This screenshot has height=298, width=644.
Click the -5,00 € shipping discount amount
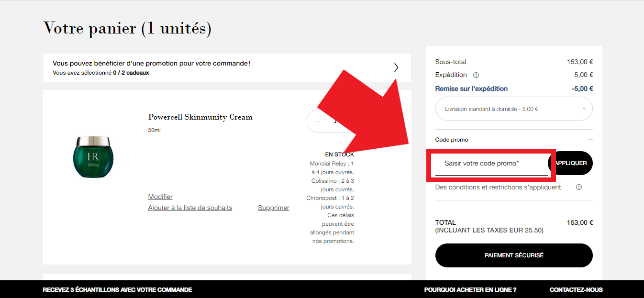(582, 88)
